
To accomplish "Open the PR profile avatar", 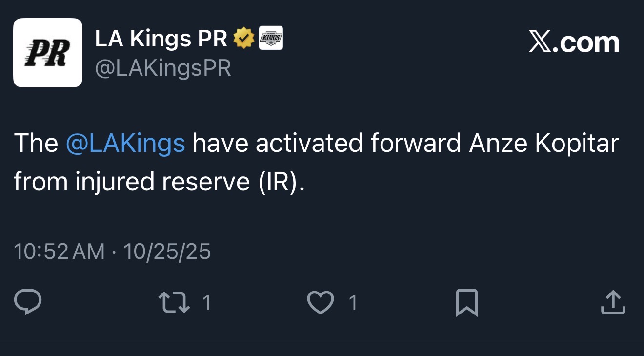I will 48,53.
